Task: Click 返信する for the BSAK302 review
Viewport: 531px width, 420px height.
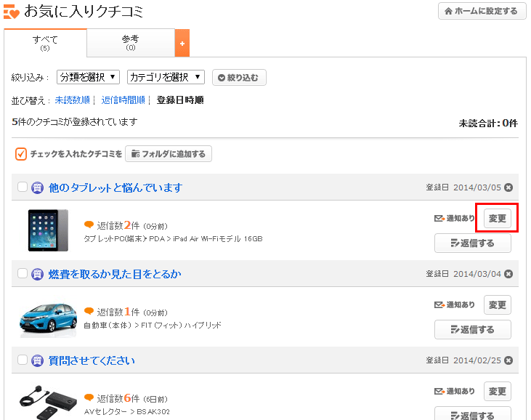Action: pos(473,414)
